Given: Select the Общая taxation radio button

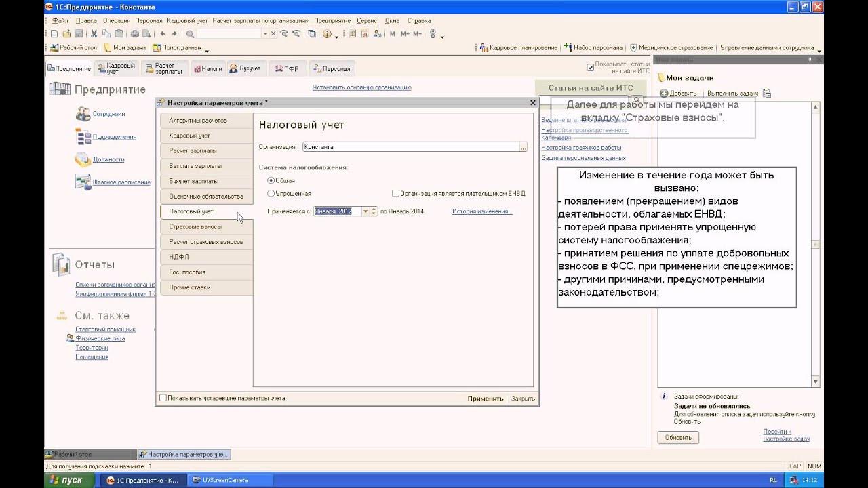Looking at the screenshot, I should (271, 180).
